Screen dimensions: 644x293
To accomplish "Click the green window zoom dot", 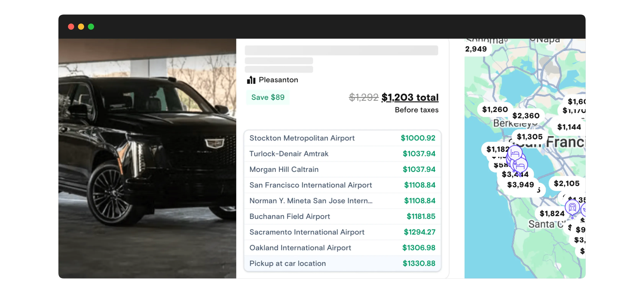I will coord(91,27).
